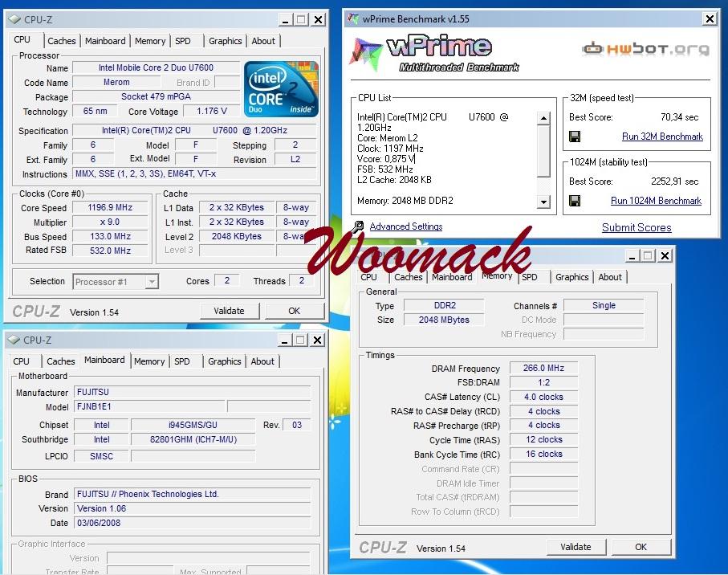Click the DRAM Frequency 266.0 MHz value
The width and height of the screenshot is (728, 575).
[543, 368]
